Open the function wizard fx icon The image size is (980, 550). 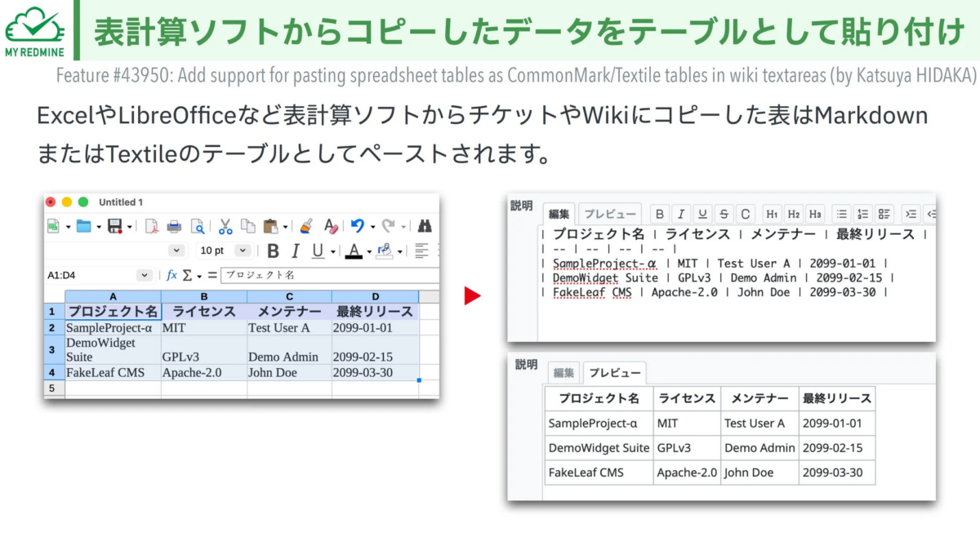(x=171, y=276)
